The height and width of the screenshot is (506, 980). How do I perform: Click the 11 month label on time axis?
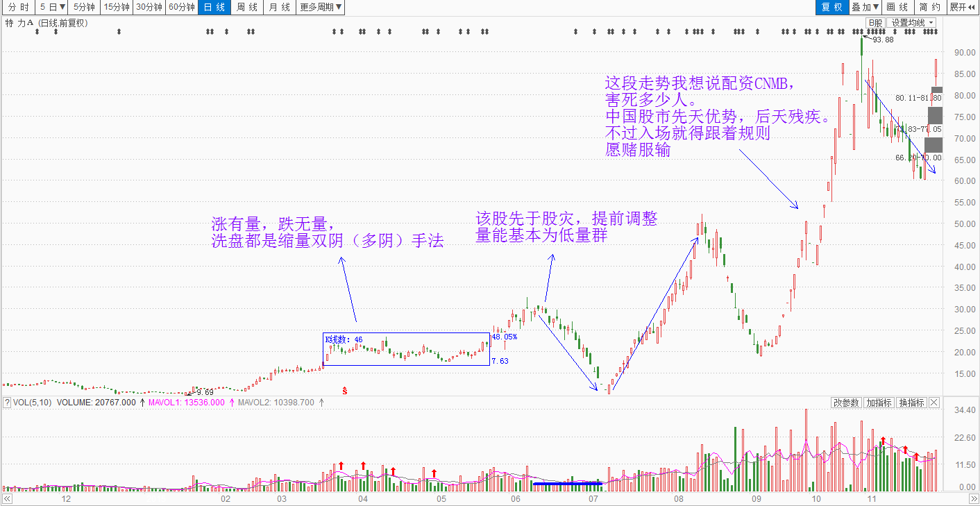tap(872, 499)
